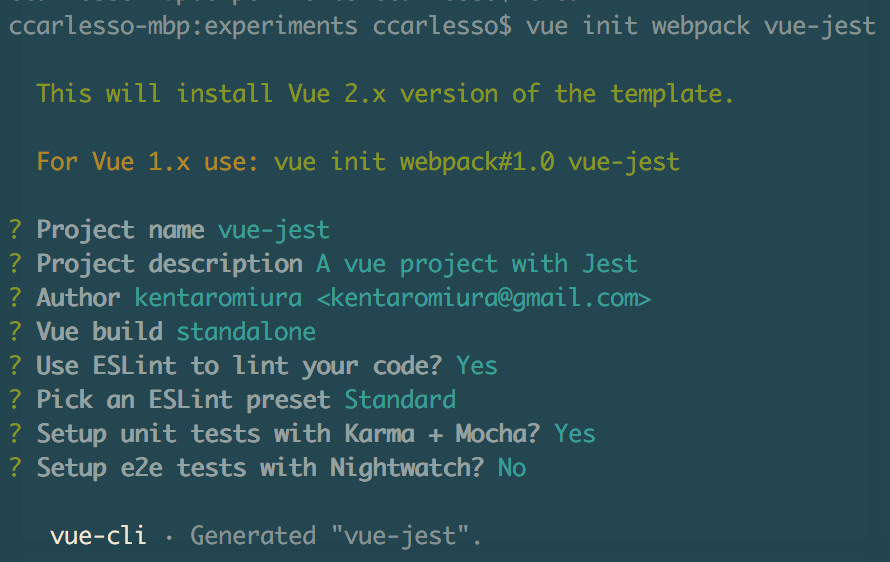Click the "Project description" prompt label

pos(169,264)
